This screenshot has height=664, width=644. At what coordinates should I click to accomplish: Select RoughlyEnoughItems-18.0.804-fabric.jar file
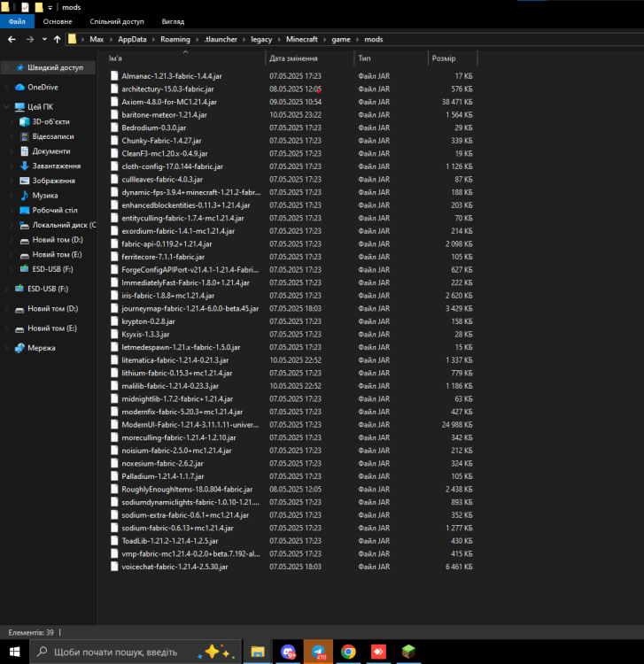[x=187, y=489]
